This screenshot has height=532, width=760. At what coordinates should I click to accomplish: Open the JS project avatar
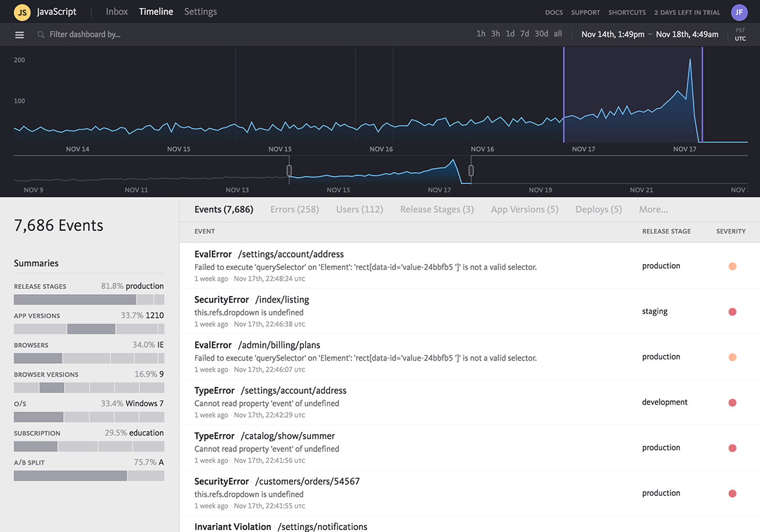point(22,12)
